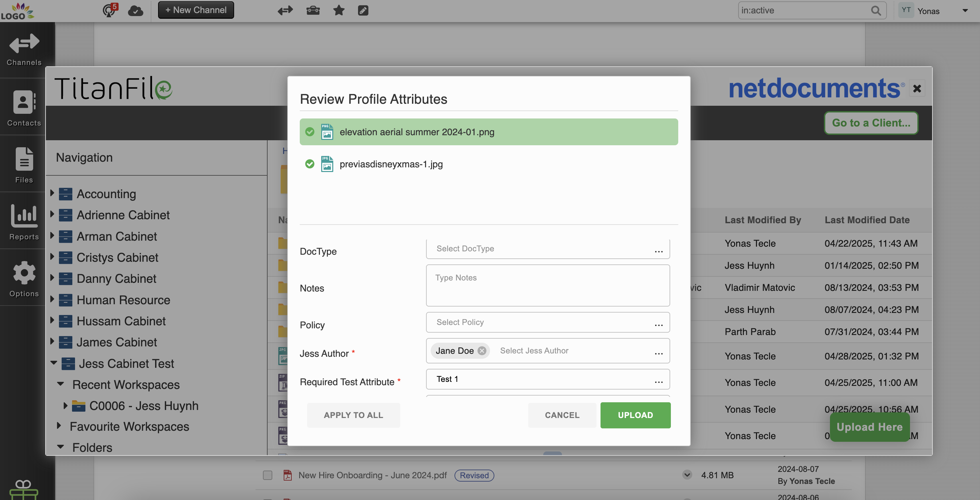Click the LOGO image in top corner
Viewport: 980px width, 500px height.
coord(17,11)
